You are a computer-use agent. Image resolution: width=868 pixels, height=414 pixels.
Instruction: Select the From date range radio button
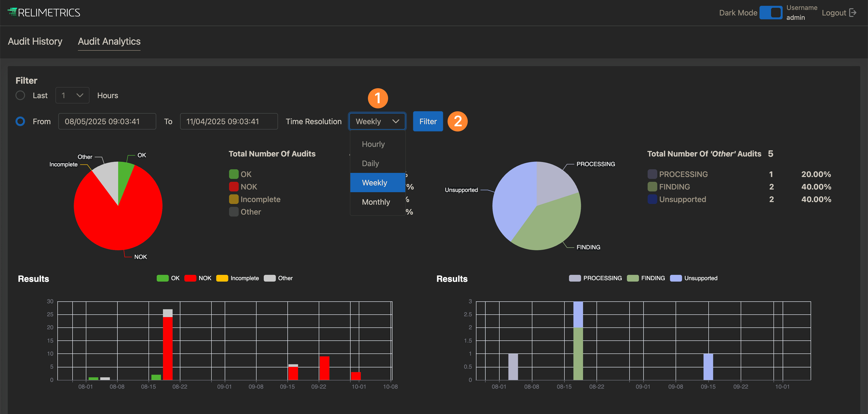pos(20,121)
